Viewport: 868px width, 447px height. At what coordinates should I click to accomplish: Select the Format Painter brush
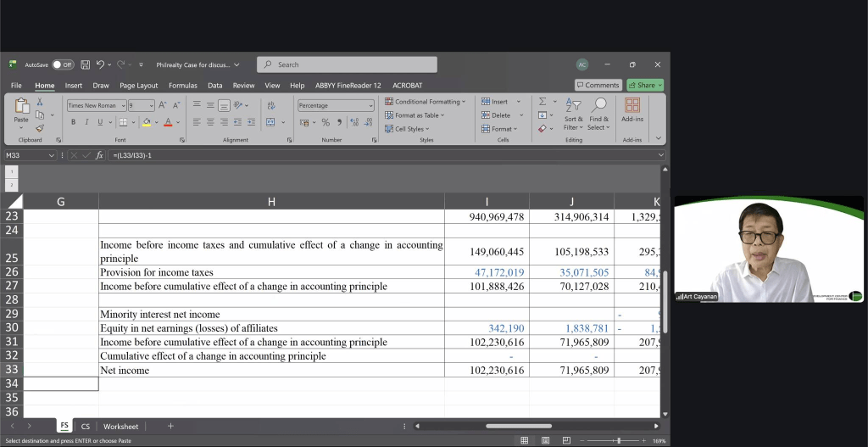(39, 128)
